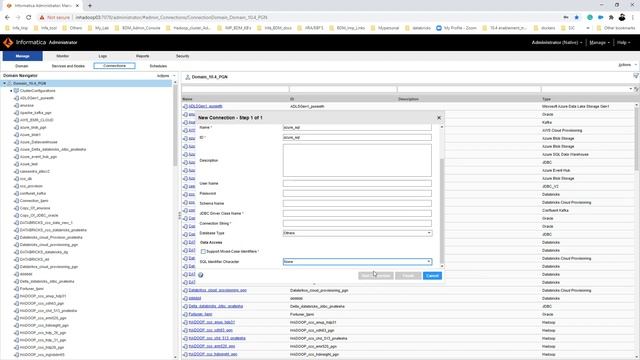
Task: Open the ADLSGen1_puneeth connection link
Action: click(x=206, y=107)
